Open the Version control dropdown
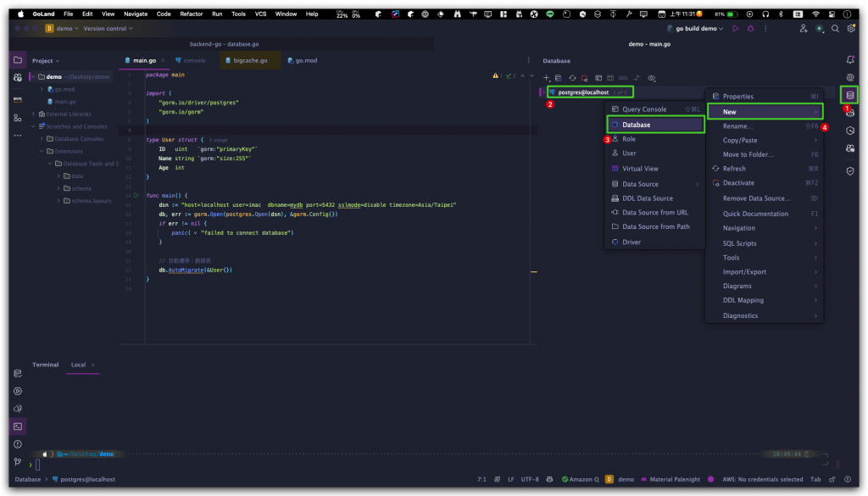The image size is (868, 496). click(108, 28)
